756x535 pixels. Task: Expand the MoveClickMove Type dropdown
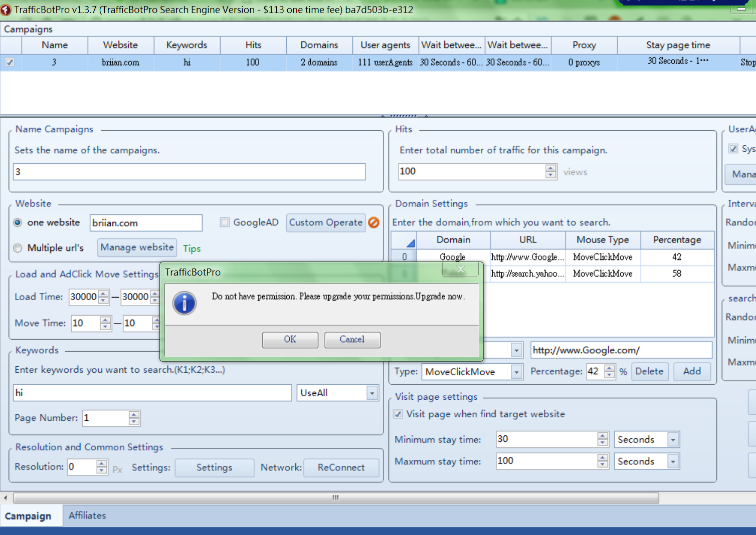516,372
